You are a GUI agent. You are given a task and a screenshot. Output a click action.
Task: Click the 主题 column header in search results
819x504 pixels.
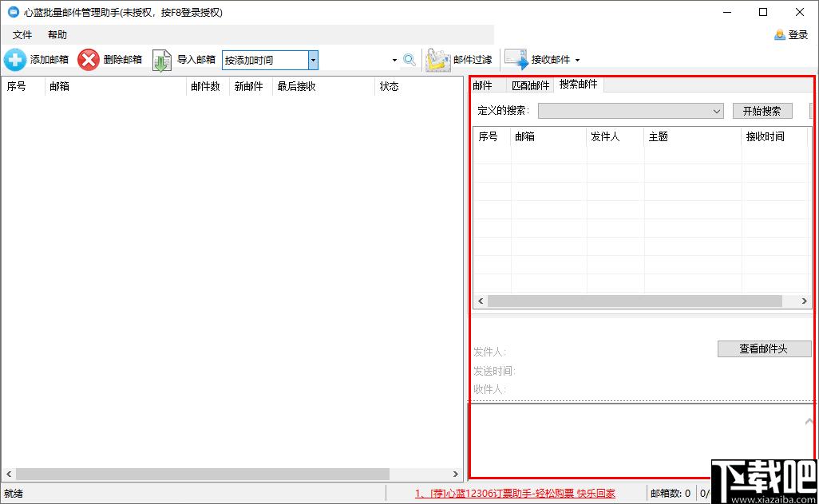click(x=693, y=136)
